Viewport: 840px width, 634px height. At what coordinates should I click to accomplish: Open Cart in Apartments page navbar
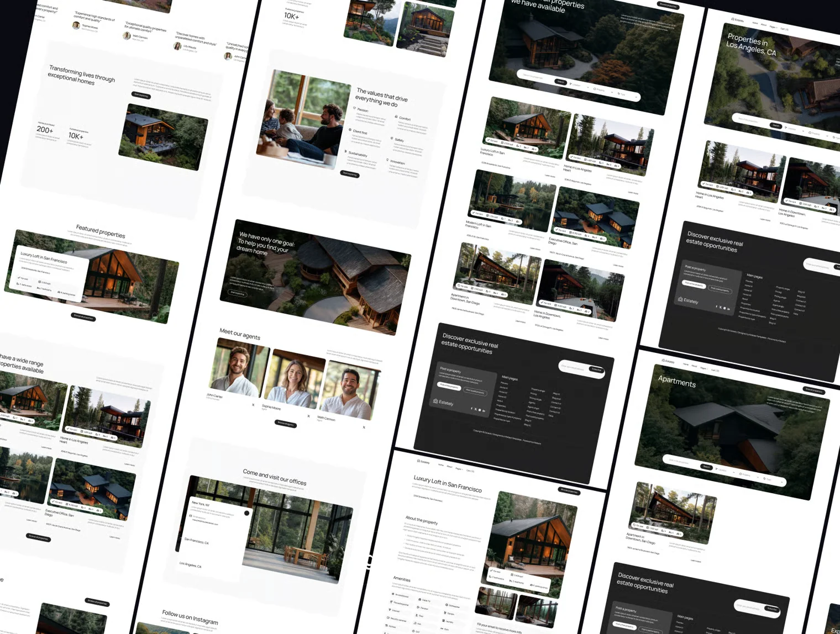[x=715, y=370]
